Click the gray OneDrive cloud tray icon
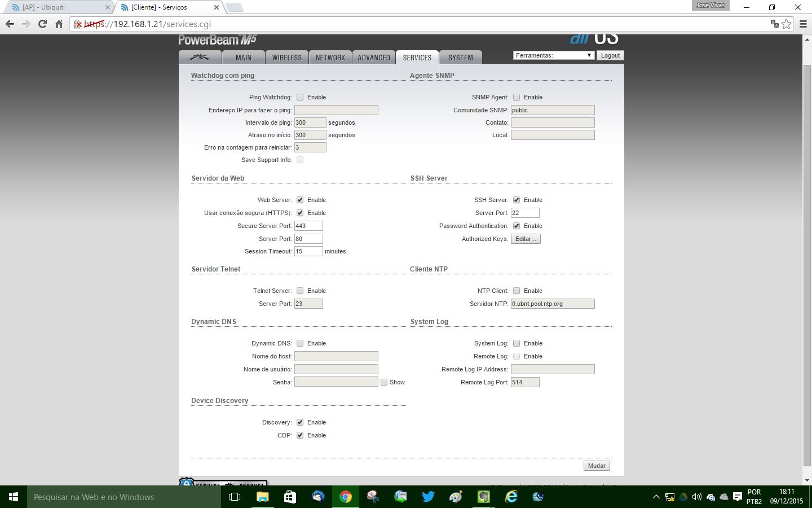The image size is (812, 508). tap(724, 497)
